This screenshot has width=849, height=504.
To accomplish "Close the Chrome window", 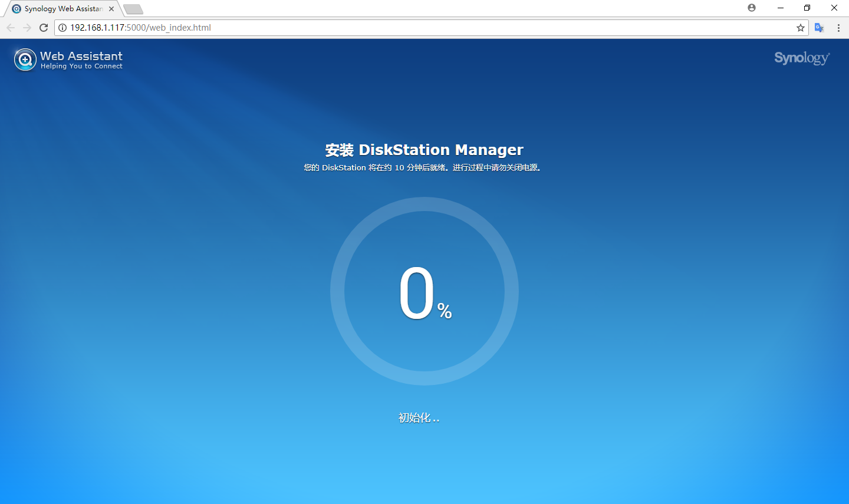I will pos(834,8).
